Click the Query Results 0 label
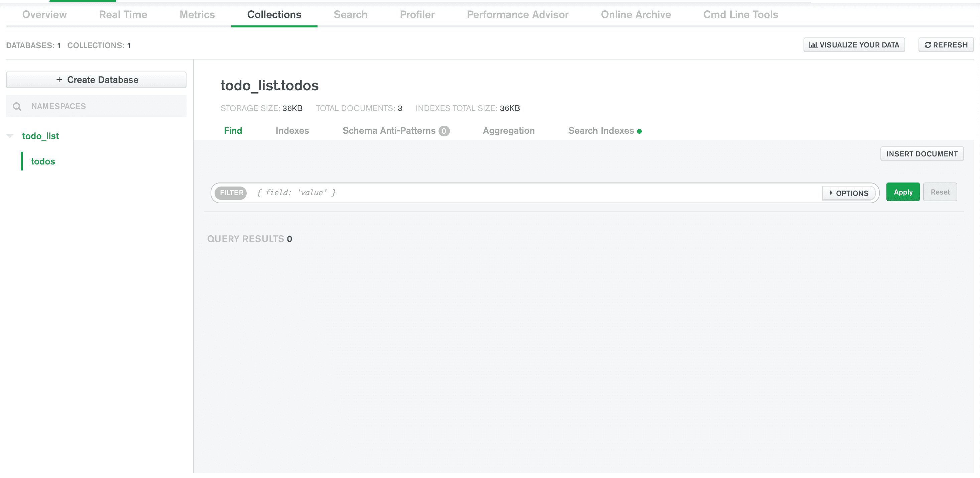 [250, 239]
